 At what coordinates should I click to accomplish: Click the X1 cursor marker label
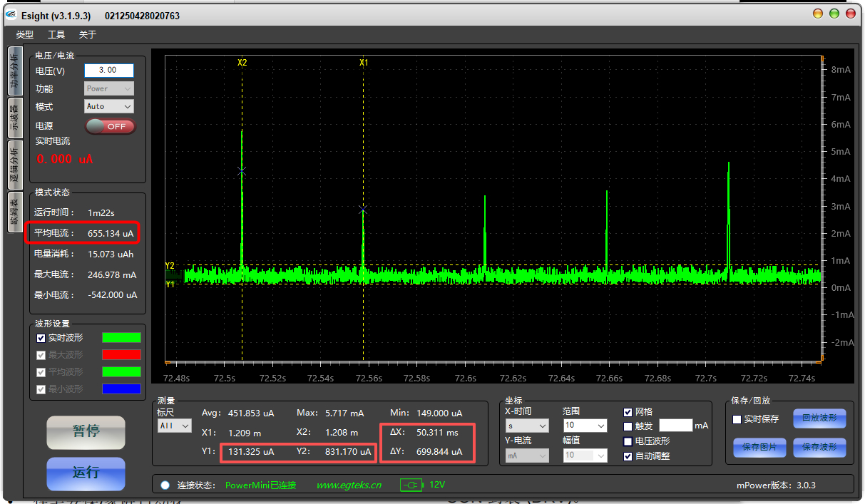(364, 63)
